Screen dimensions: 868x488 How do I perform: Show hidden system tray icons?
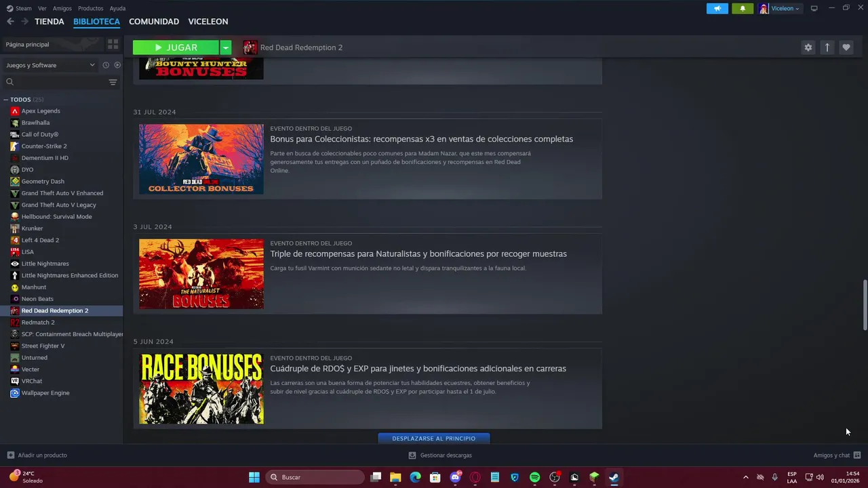[746, 477]
